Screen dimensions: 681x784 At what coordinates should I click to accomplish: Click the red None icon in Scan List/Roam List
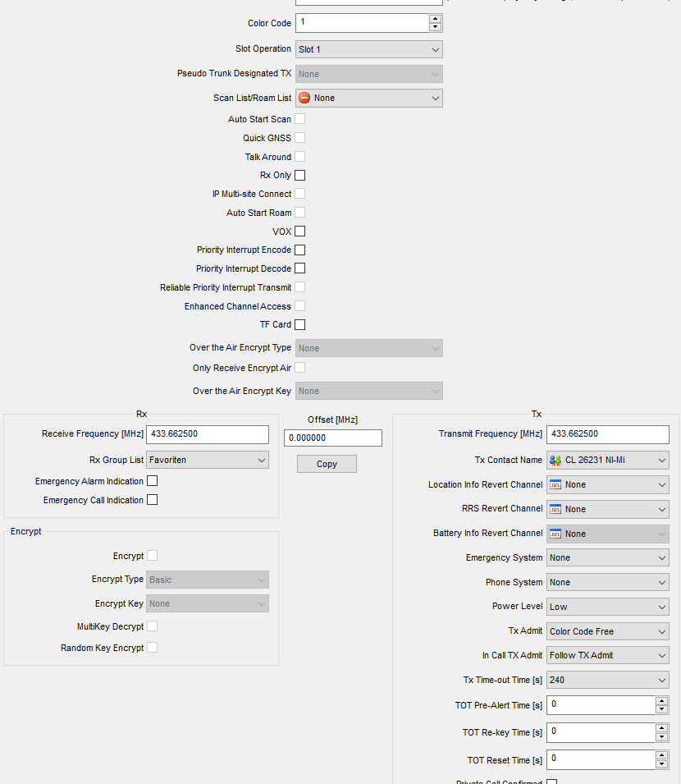coord(304,98)
